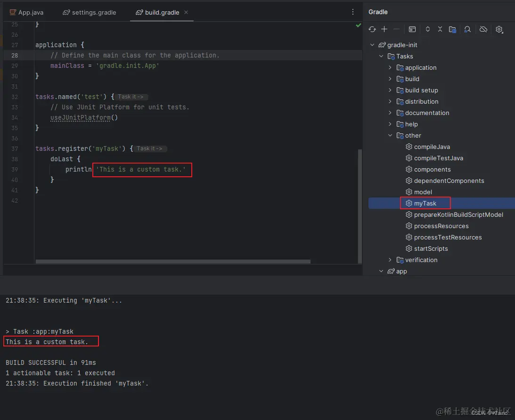The height and width of the screenshot is (420, 515).
Task: Click '1 actionable task: 1 executed' line
Action: click(60, 373)
